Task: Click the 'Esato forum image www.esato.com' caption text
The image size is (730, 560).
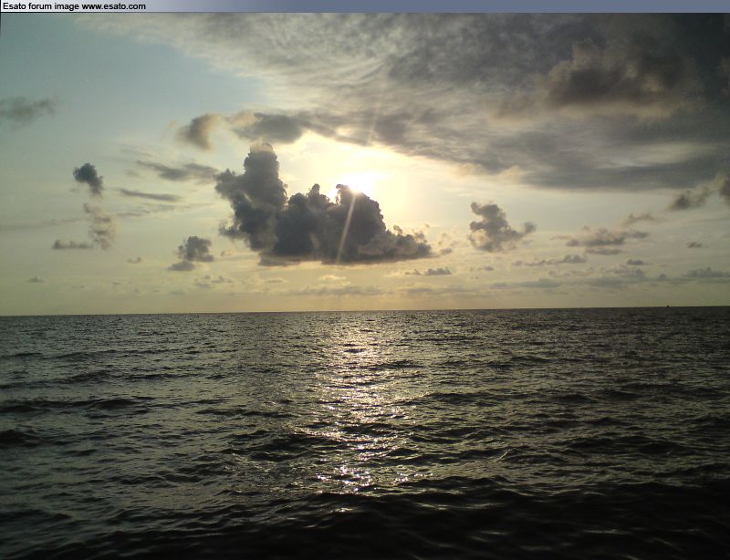Action: click(75, 6)
